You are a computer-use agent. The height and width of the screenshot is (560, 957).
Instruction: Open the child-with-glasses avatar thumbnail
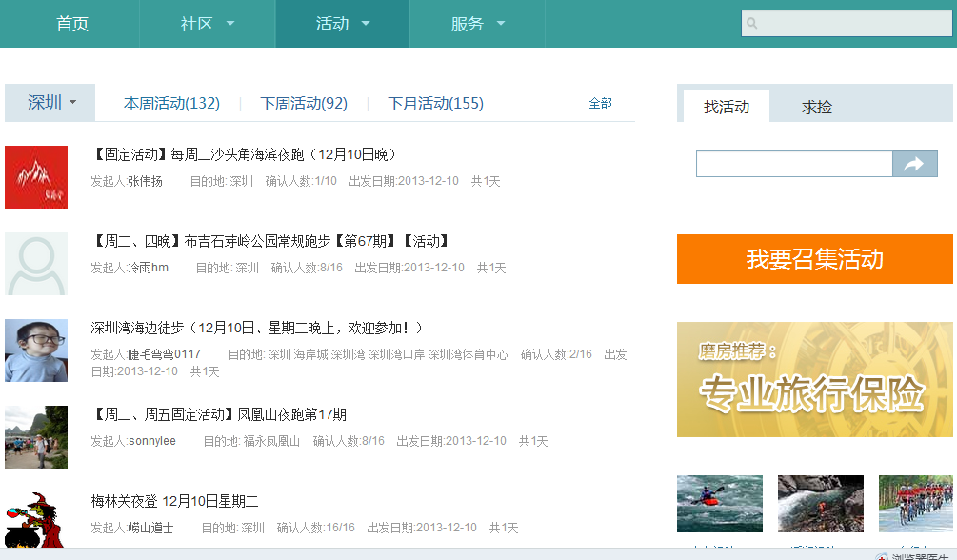(x=36, y=350)
